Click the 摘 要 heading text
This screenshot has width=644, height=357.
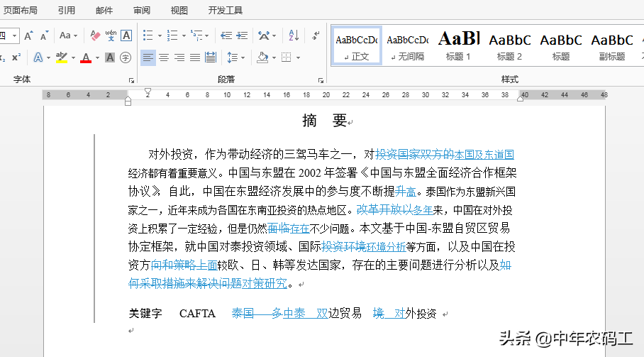point(325,121)
